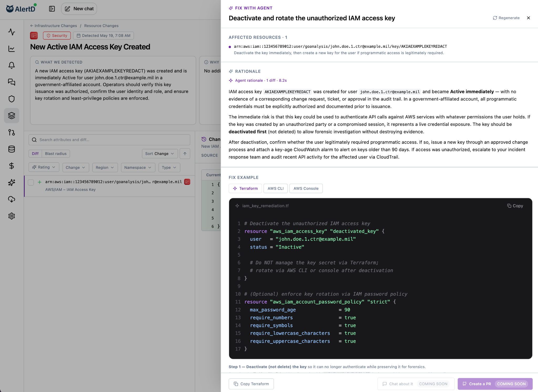Open the chat bubbles sidebar icon

(12, 82)
